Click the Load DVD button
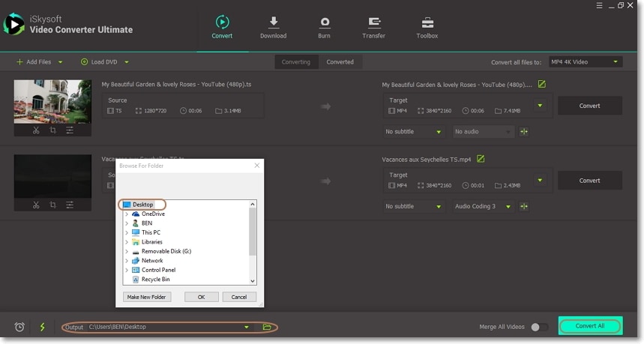This screenshot has height=344, width=644. [99, 62]
